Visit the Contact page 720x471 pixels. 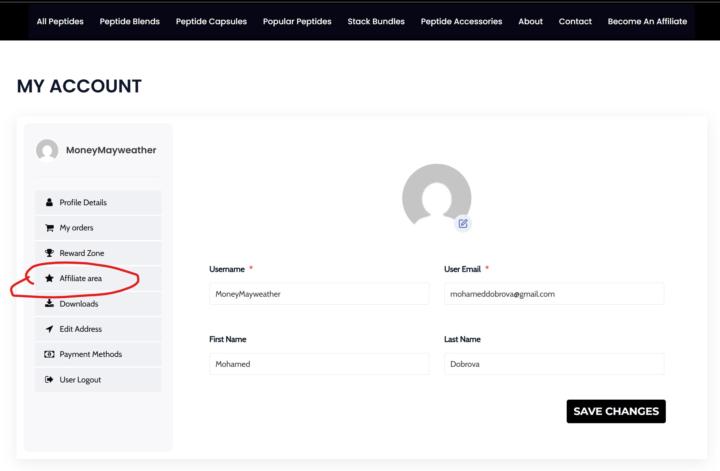click(x=575, y=22)
